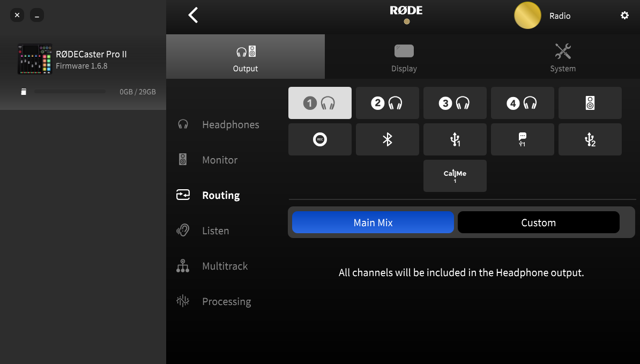The width and height of the screenshot is (640, 364).
Task: Choose the Bluetooth output icon
Action: point(387,139)
